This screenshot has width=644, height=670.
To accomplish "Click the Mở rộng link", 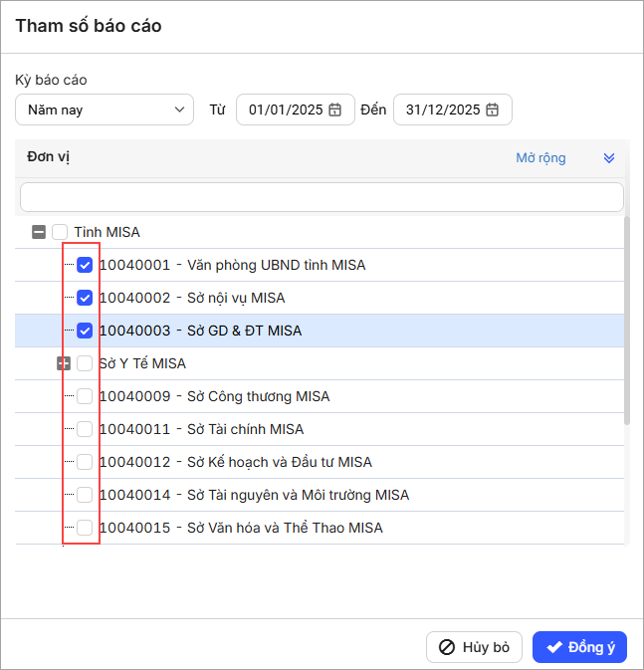I will pyautogui.click(x=540, y=158).
